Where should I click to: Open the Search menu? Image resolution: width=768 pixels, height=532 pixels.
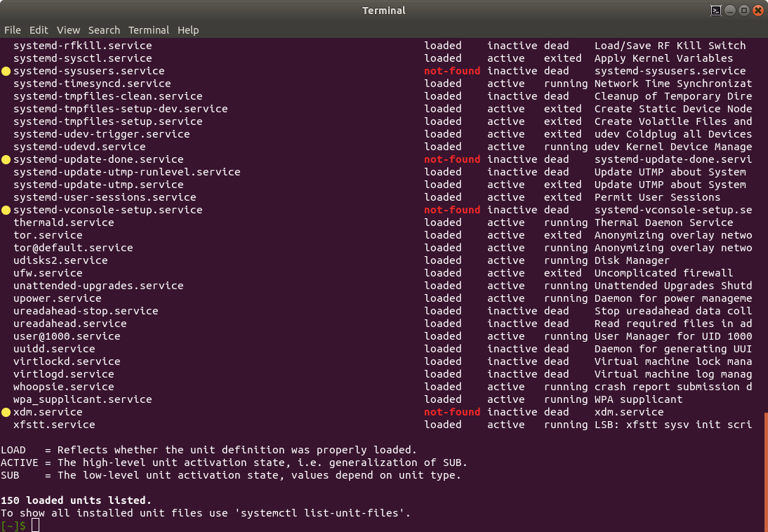point(104,30)
